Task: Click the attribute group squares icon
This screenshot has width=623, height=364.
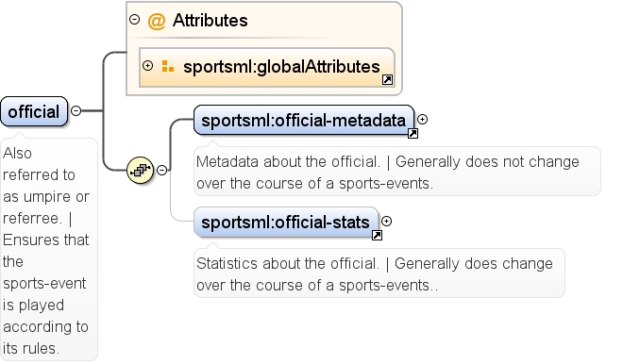Action: (168, 66)
